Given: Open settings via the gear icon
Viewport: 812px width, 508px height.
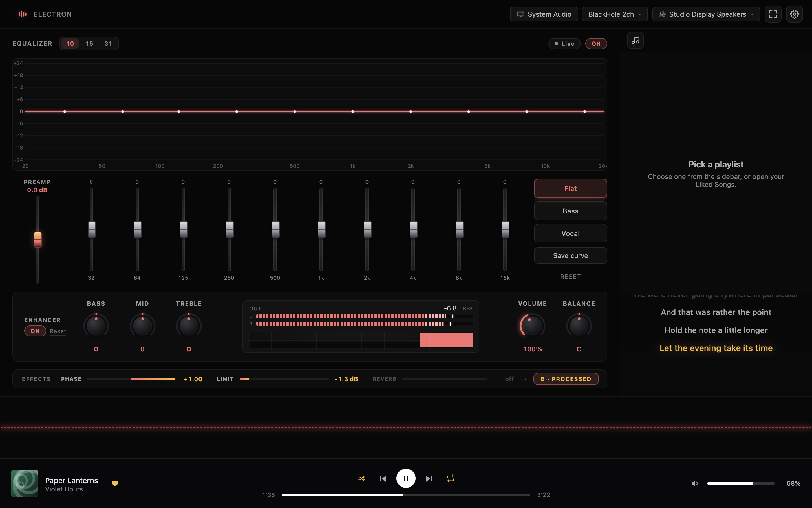Looking at the screenshot, I should click(794, 14).
